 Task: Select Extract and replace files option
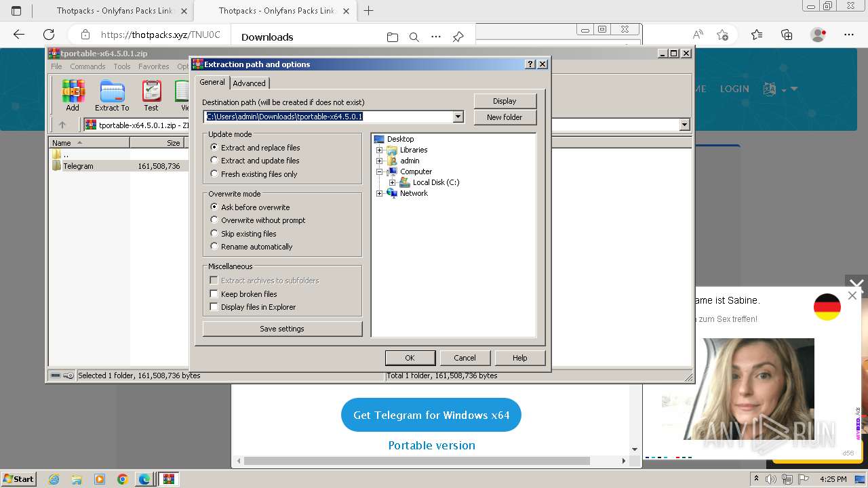click(x=255, y=148)
